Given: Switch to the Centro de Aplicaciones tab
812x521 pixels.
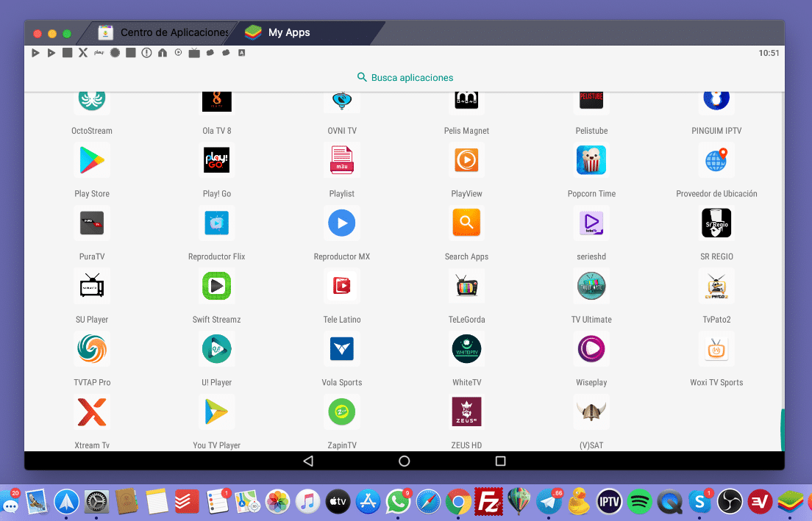Looking at the screenshot, I should click(163, 32).
